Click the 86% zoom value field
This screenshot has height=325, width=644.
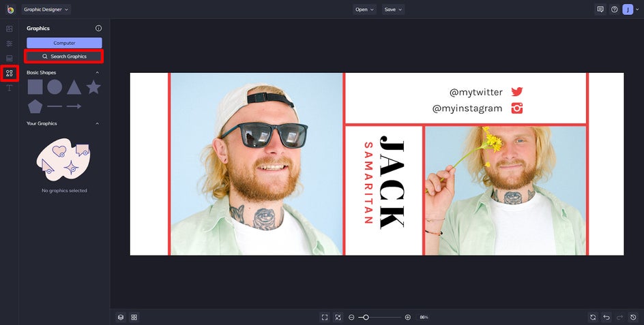pyautogui.click(x=424, y=318)
